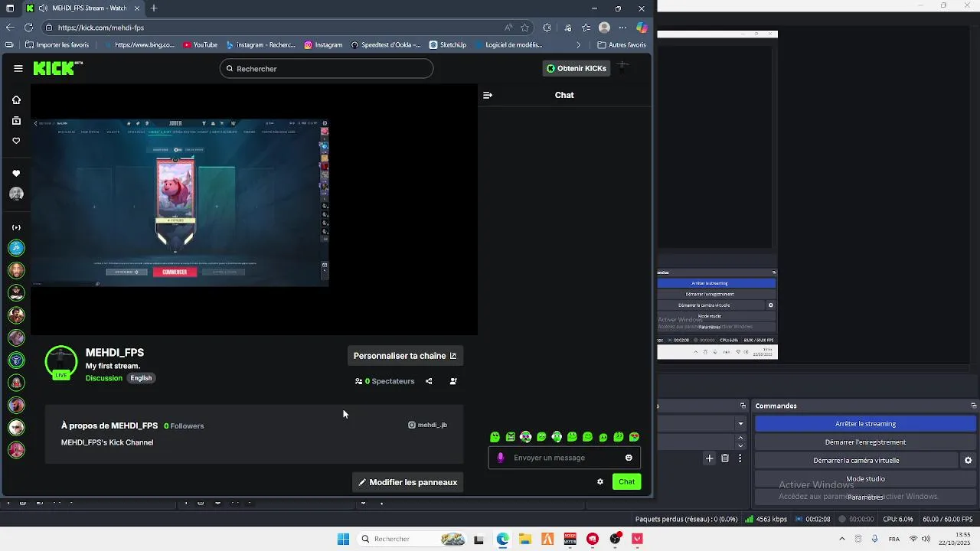The image size is (980, 551).
Task: Open Paramètres in OBS
Action: [865, 497]
